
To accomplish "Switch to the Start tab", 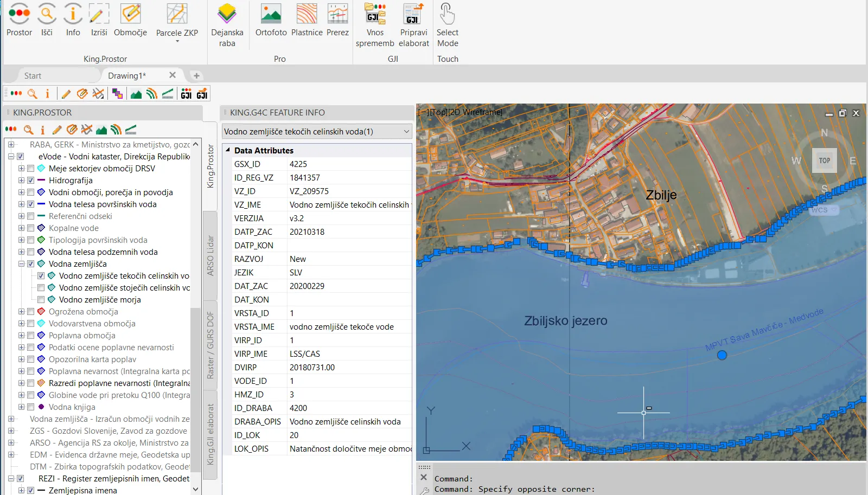I will (33, 76).
